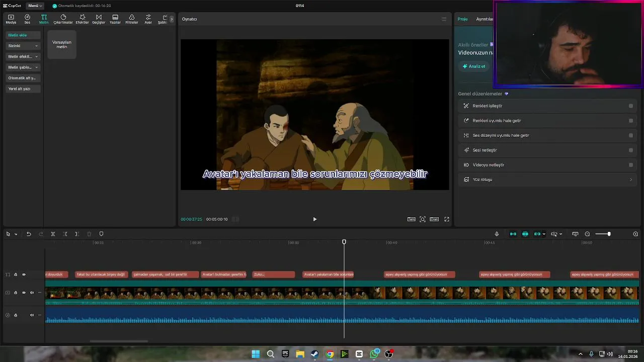Image resolution: width=644 pixels, height=362 pixels.
Task: Click the timeline playhead marker
Action: [x=344, y=242]
